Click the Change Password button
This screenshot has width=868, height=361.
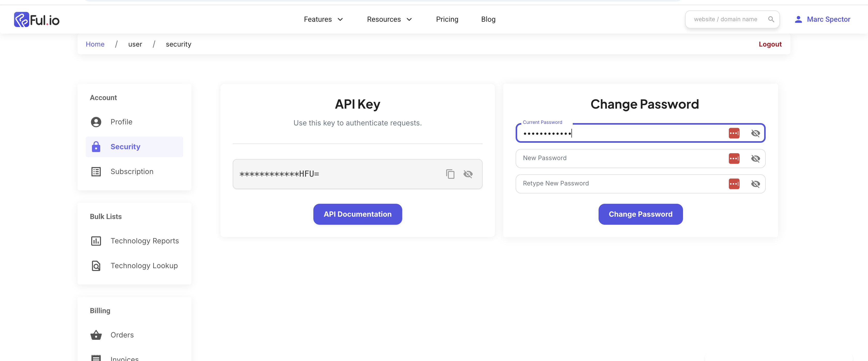point(640,214)
